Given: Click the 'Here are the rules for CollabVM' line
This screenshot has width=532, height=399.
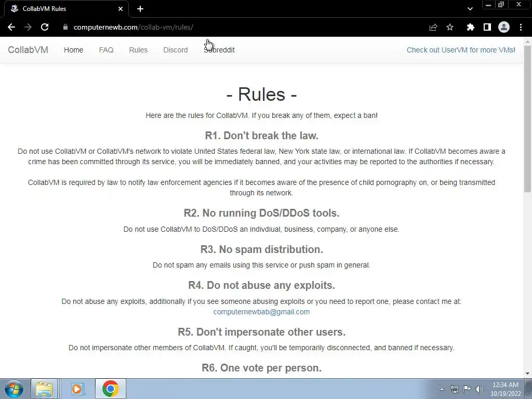Looking at the screenshot, I should pyautogui.click(x=262, y=115).
